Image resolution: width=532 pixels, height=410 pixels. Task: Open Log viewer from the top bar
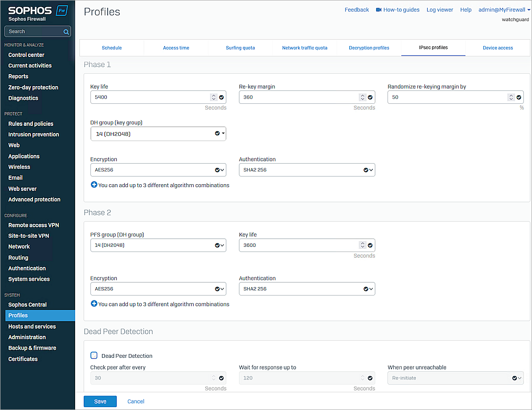[x=439, y=9]
